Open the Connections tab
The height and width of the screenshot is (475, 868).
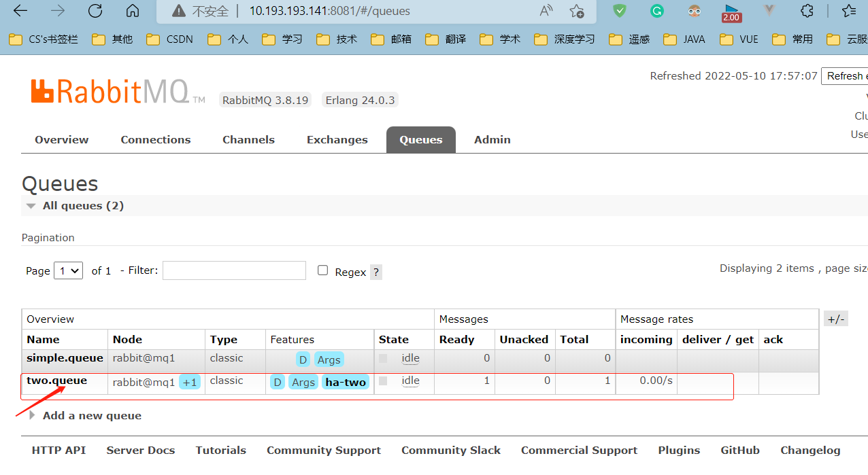[156, 139]
